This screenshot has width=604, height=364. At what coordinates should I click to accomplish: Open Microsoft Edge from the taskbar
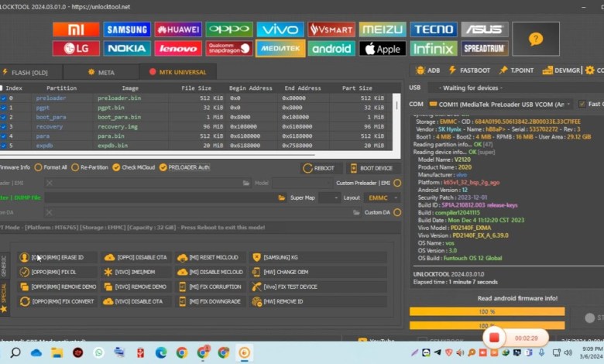[x=161, y=352]
